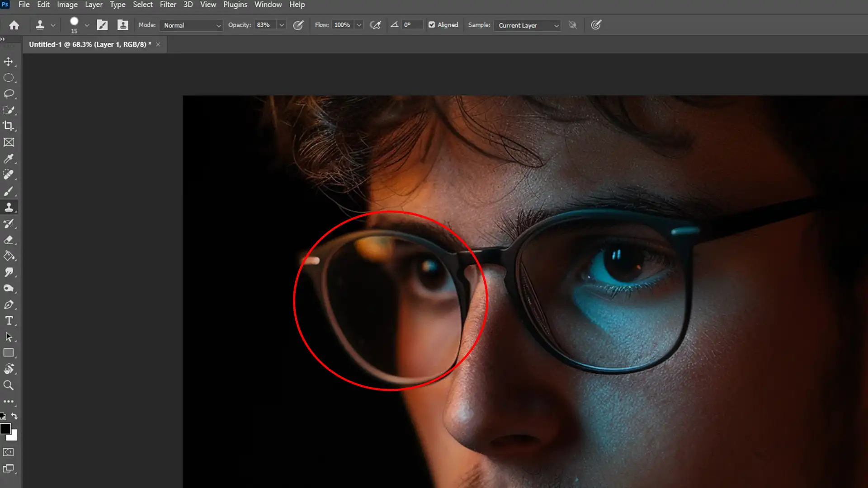This screenshot has height=488, width=868.
Task: Click the Move tool
Action: click(x=8, y=61)
